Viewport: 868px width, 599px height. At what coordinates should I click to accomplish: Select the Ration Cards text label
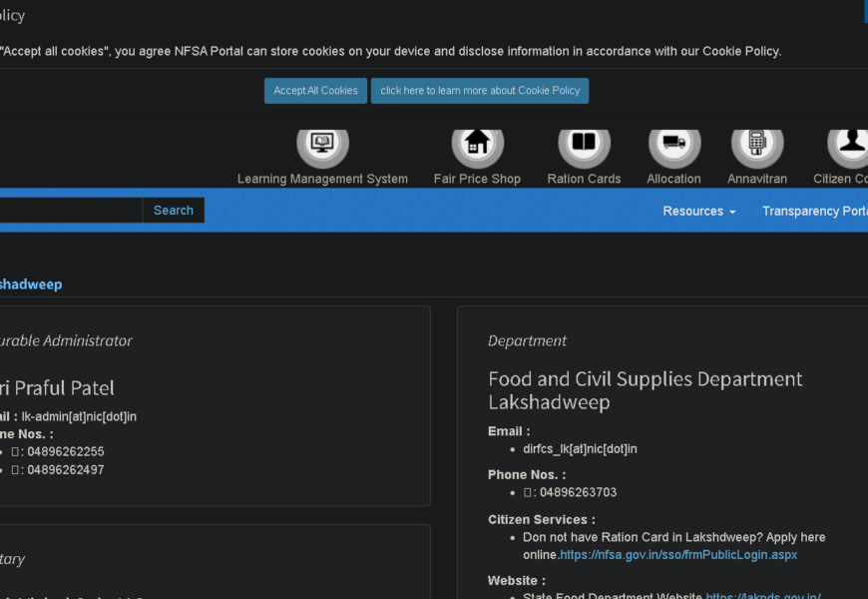coord(584,179)
